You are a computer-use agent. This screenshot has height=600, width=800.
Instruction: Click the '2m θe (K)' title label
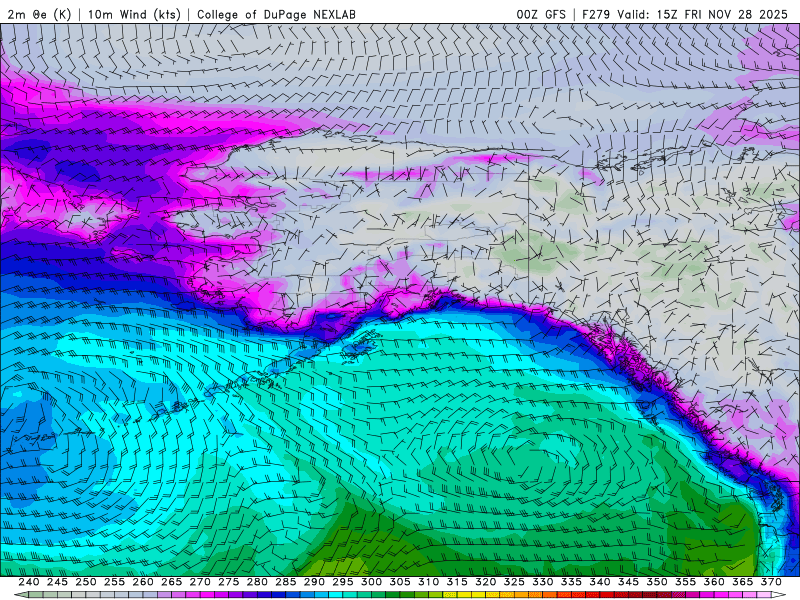coord(39,14)
